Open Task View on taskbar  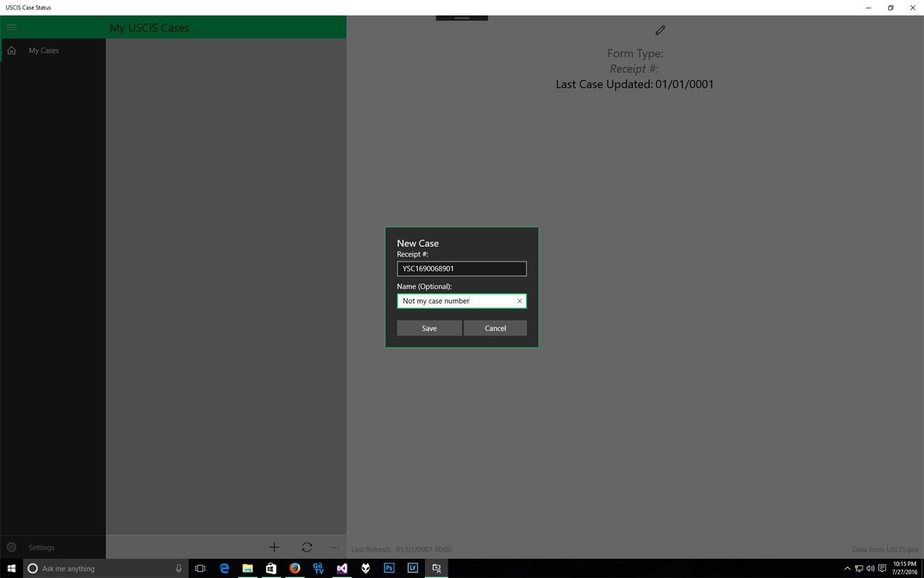point(200,569)
